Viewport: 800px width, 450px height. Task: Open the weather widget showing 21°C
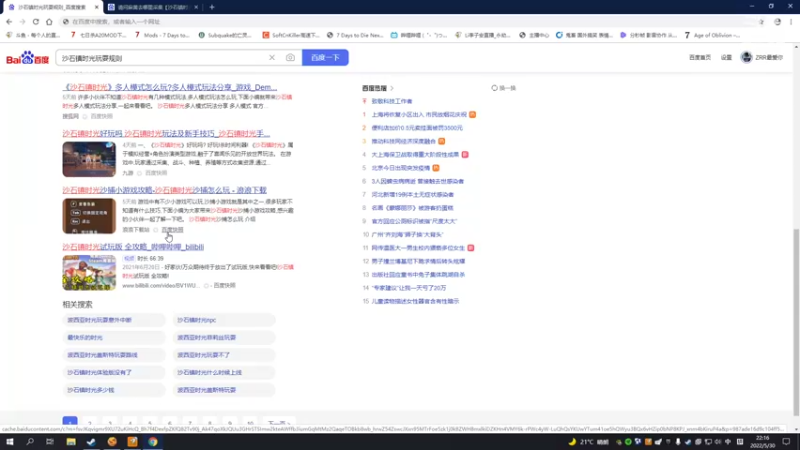click(588, 442)
